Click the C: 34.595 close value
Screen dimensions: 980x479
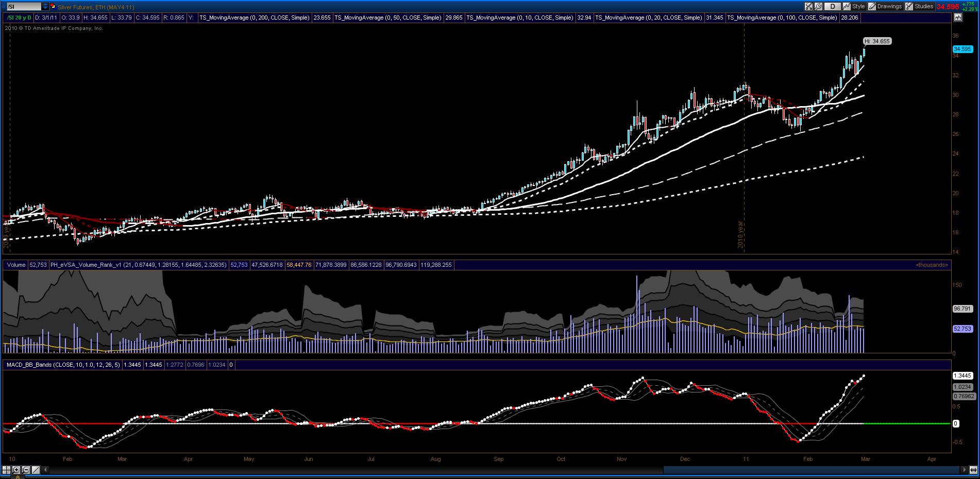[146, 18]
